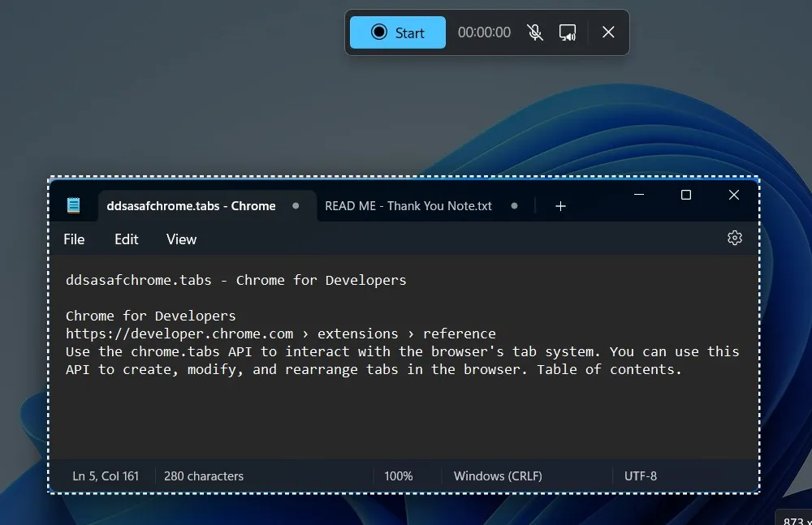Open the View menu

pos(180,239)
